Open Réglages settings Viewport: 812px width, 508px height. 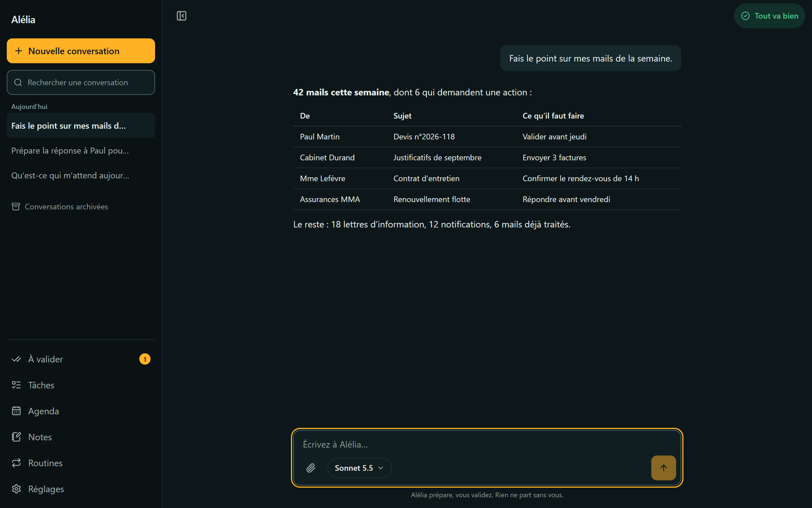[x=81, y=489]
